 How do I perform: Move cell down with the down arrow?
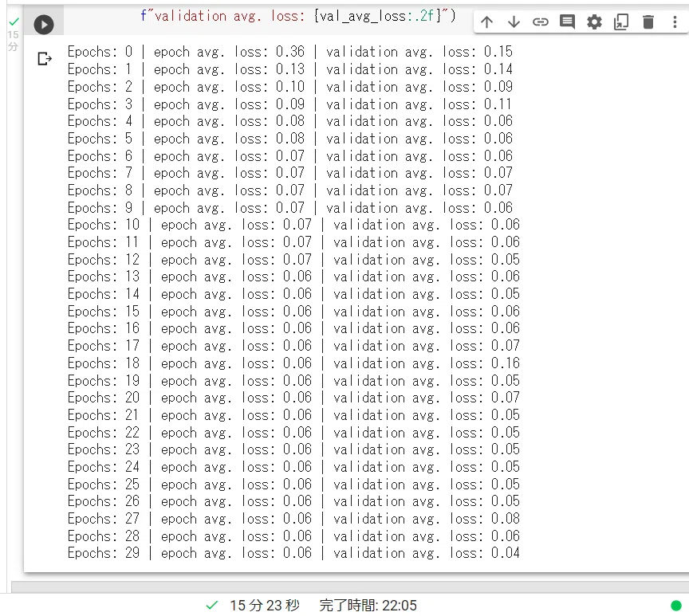[x=514, y=22]
